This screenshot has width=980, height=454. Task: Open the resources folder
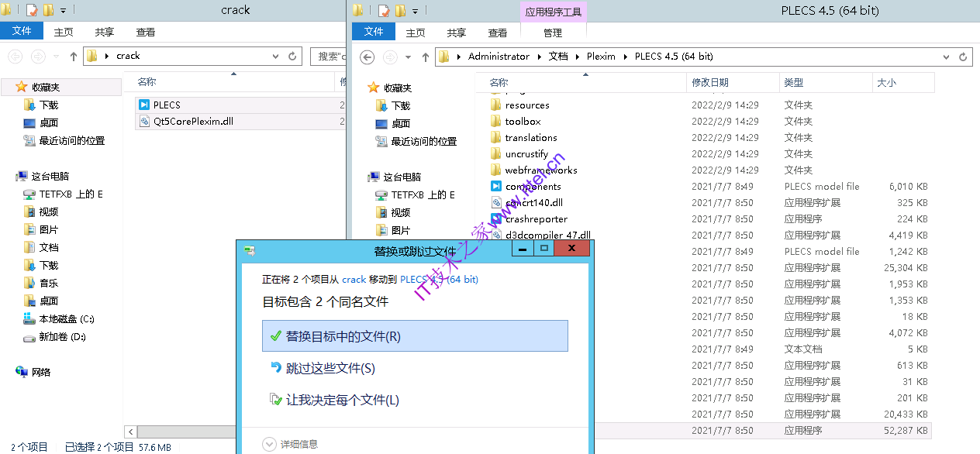(526, 105)
